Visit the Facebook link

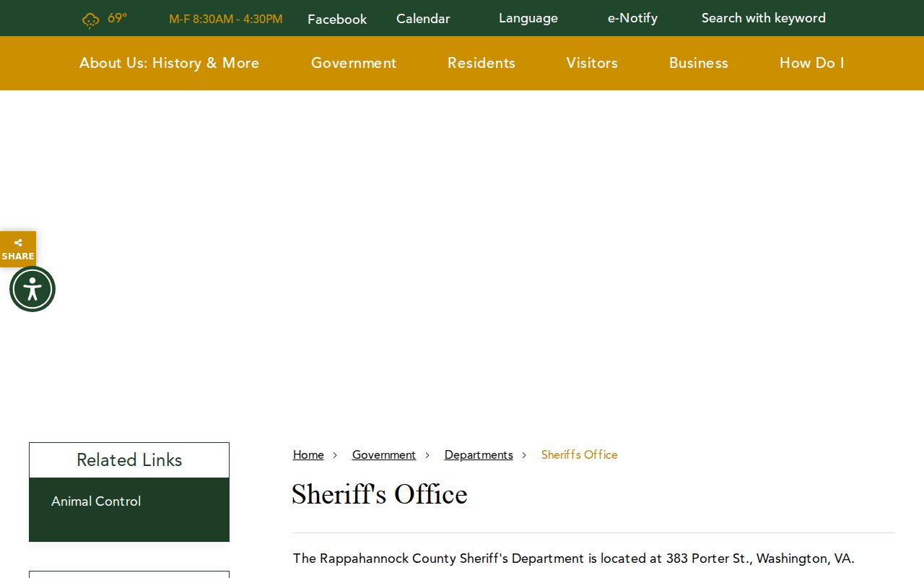(337, 20)
